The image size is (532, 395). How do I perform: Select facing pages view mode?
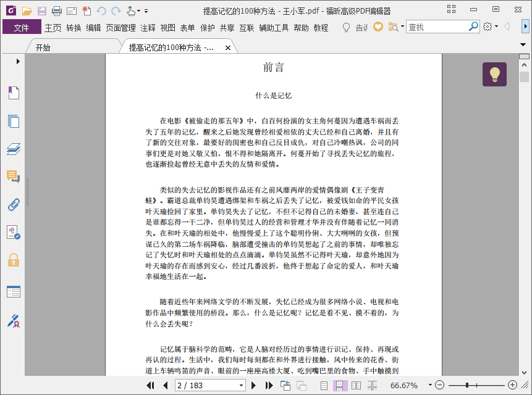pos(356,385)
